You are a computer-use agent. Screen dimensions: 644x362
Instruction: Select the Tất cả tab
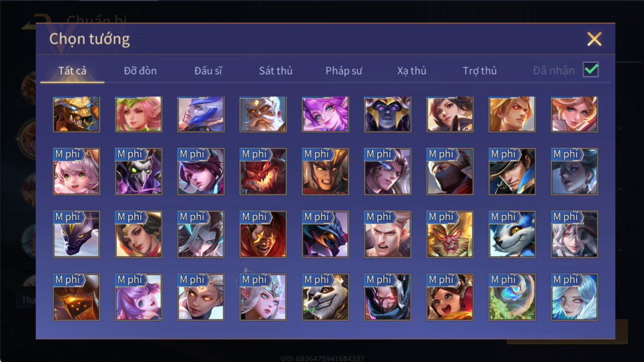click(x=72, y=71)
